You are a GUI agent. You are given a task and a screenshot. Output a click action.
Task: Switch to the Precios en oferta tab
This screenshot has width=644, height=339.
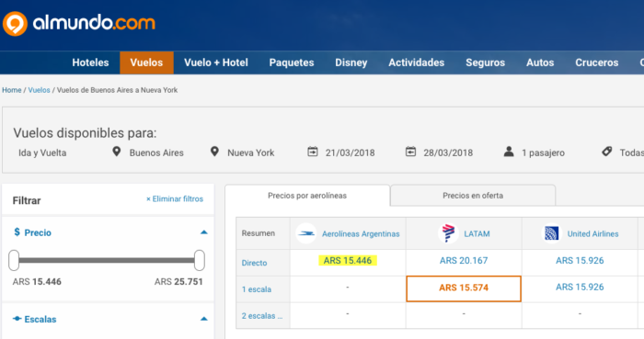point(473,196)
